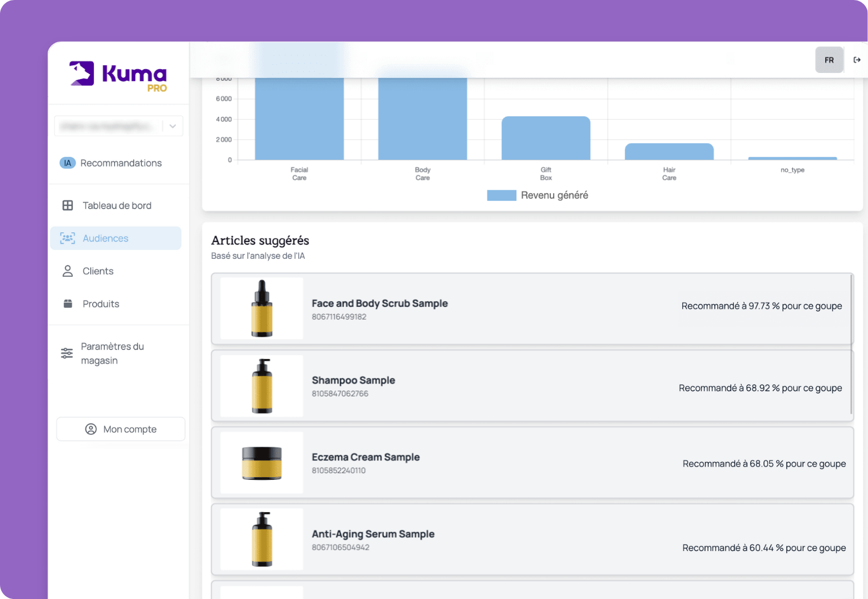
Task: Click the Shampoo Sample product thumbnail
Action: click(x=262, y=386)
